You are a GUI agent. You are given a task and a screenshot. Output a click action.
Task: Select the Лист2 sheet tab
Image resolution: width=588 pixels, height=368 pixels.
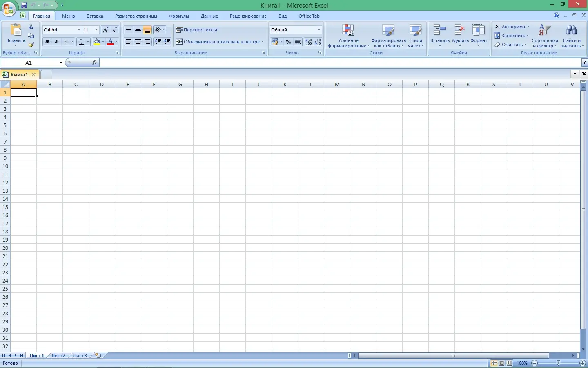[x=58, y=355]
